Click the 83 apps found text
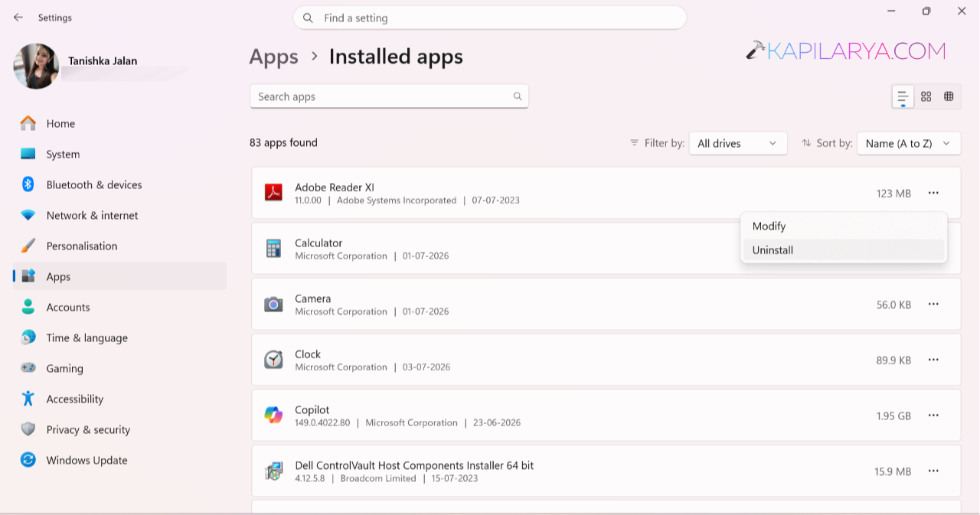Image resolution: width=980 pixels, height=515 pixels. 283,142
